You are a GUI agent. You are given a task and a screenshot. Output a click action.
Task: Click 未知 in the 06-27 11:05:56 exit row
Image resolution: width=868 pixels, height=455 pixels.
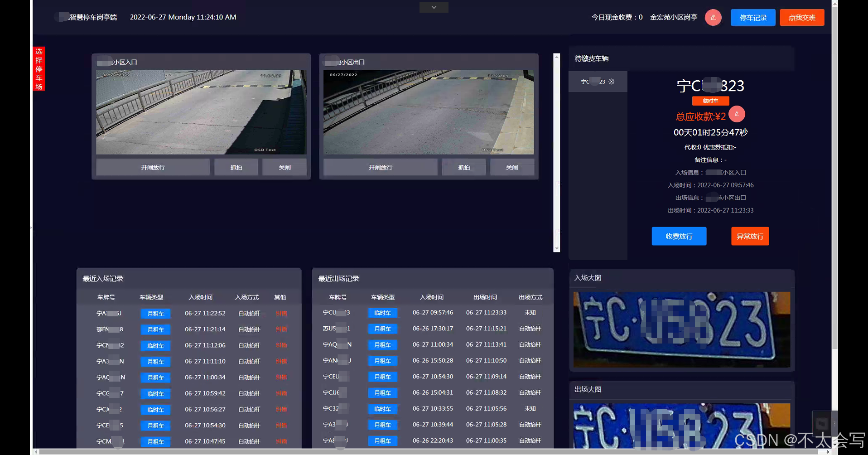coord(530,408)
